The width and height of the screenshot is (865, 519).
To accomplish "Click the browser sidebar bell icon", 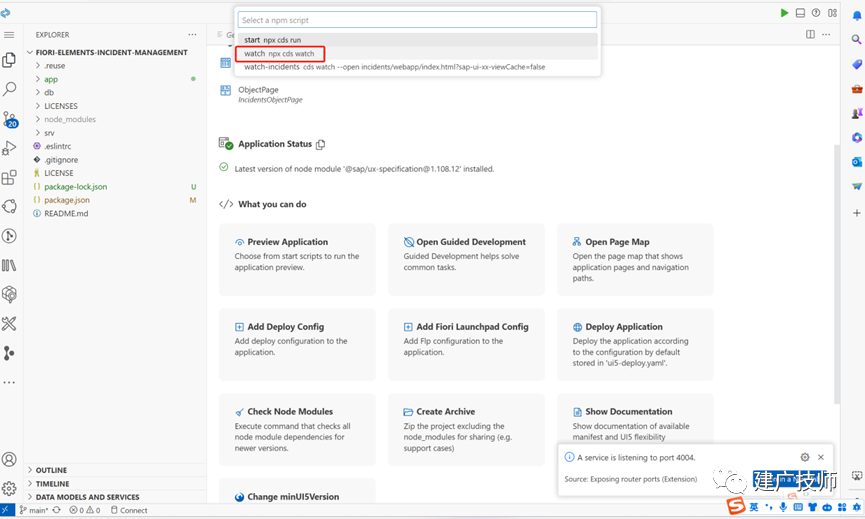I will pyautogui.click(x=856, y=15).
